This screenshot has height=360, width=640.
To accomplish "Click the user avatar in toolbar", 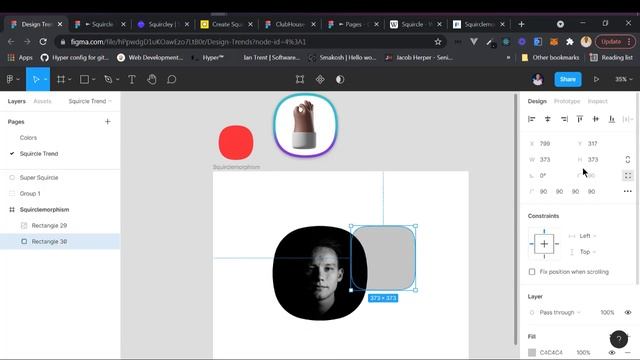I will [x=538, y=79].
